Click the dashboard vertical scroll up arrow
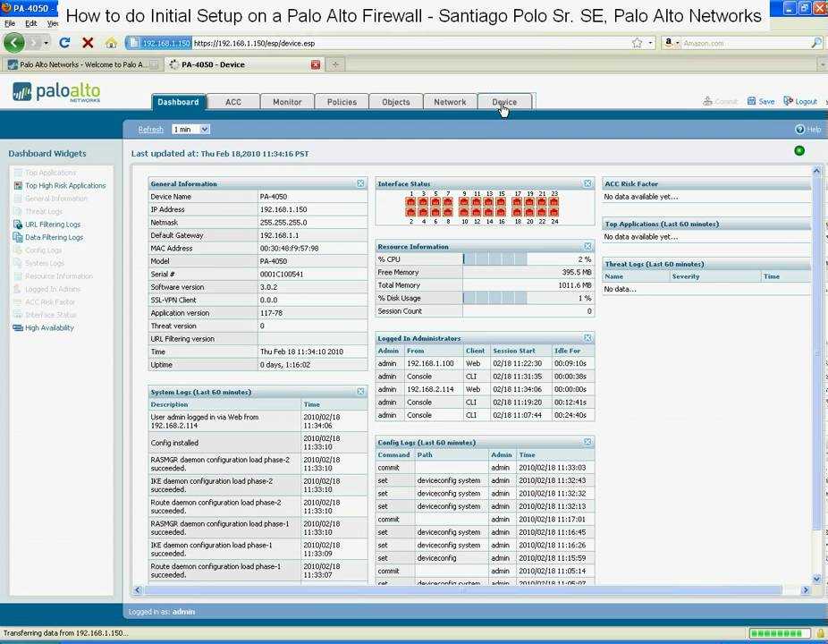Screen dimensions: 828x644 click(x=817, y=171)
